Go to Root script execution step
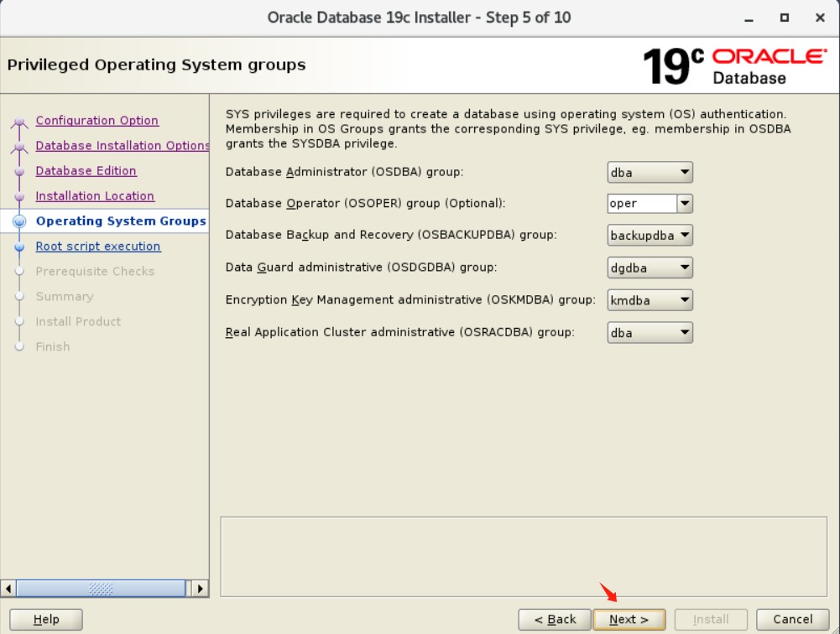 98,247
